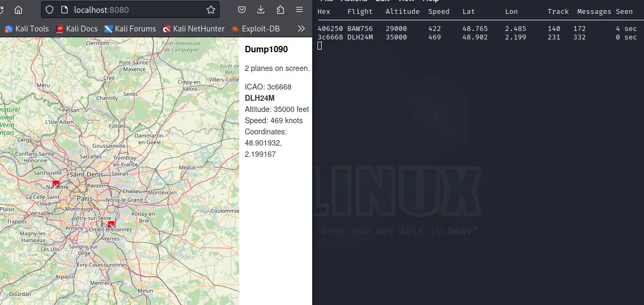Select the red plane marker near Nanterre
Image resolution: width=644 pixels, height=305 pixels.
56,184
